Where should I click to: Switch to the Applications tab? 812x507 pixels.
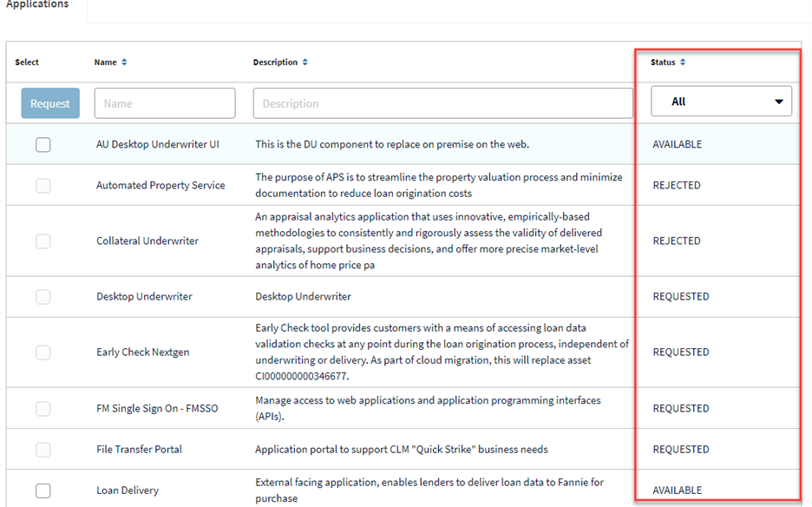click(x=37, y=4)
